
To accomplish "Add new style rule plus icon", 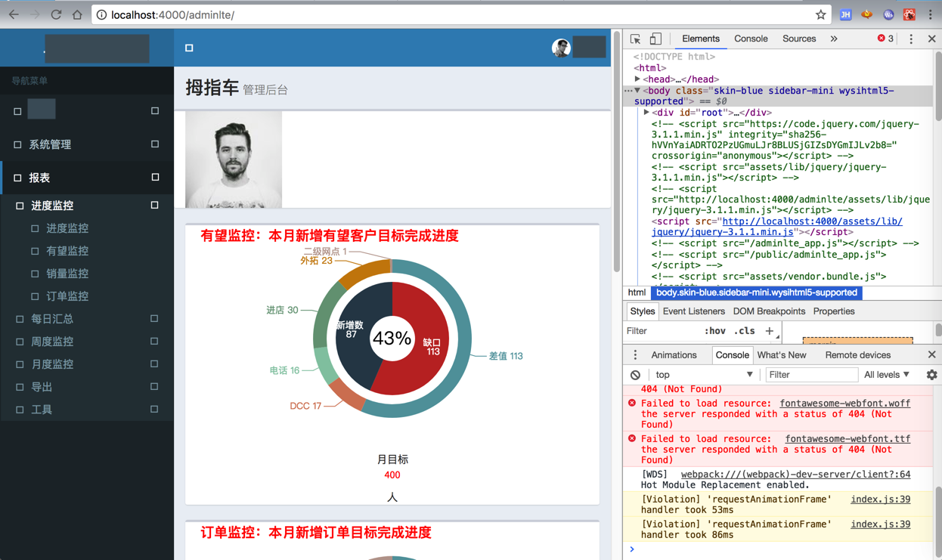I will [x=769, y=331].
